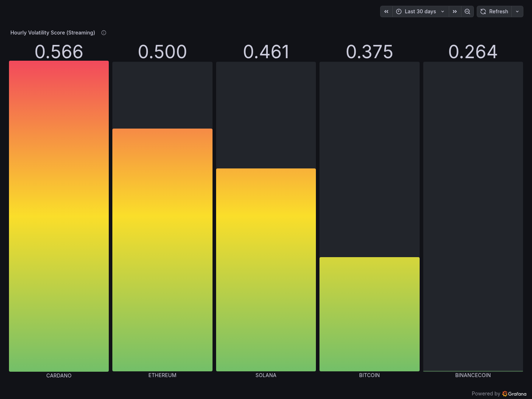Shift time range backward with double-left arrows
This screenshot has height=399, width=532.
pyautogui.click(x=386, y=11)
